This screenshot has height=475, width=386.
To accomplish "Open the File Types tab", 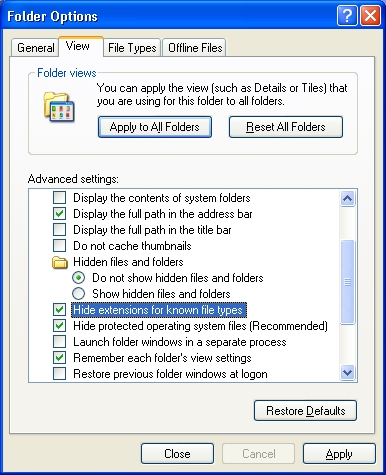I will (132, 48).
